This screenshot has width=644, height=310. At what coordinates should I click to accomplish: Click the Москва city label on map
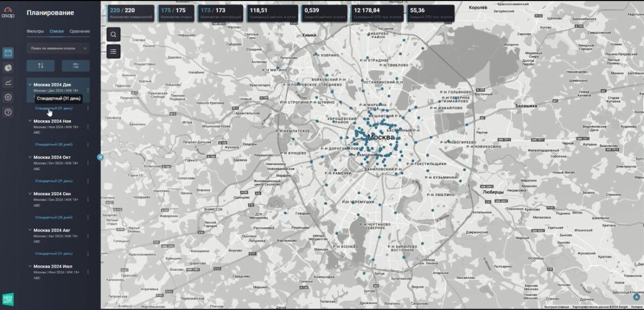(x=381, y=137)
